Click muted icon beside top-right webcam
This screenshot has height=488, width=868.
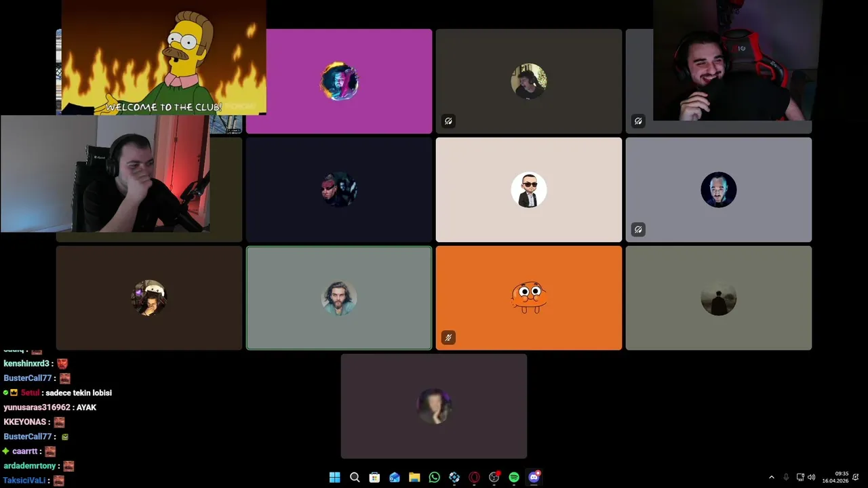638,121
